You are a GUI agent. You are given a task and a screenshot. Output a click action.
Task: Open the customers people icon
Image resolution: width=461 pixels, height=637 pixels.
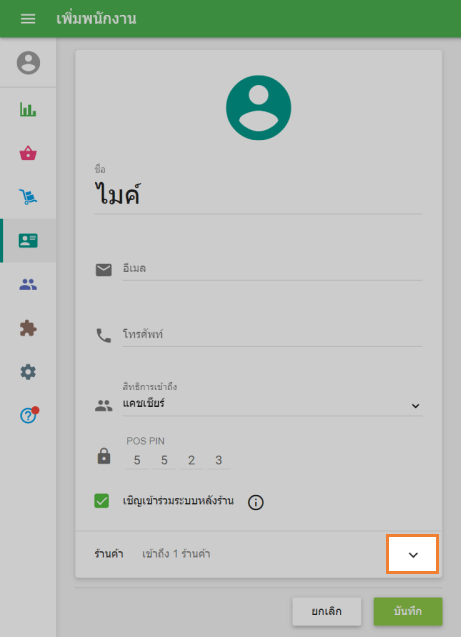(x=28, y=284)
